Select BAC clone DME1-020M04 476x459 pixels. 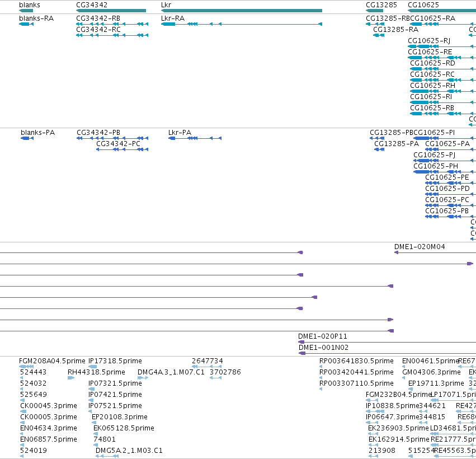click(x=420, y=247)
